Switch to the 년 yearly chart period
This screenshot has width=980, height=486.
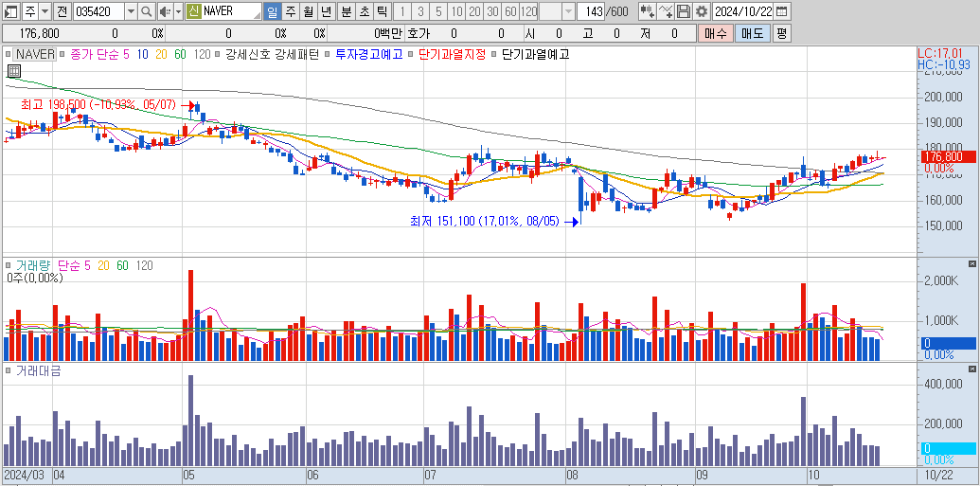tap(326, 11)
